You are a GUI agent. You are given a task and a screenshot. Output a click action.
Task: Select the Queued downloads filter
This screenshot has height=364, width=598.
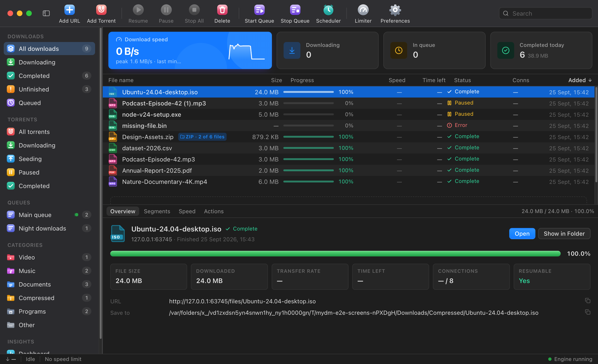click(49, 103)
